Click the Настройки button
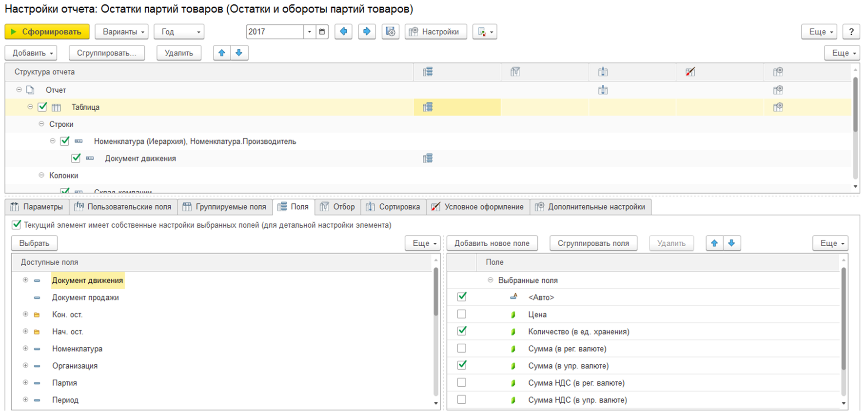Image resolution: width=868 pixels, height=414 pixels. 435,32
